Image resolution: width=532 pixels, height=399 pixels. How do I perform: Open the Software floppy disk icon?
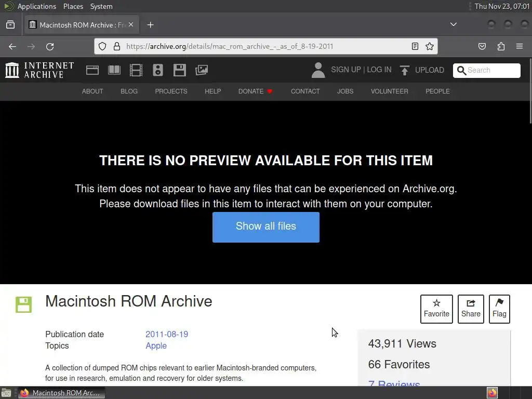coord(179,70)
